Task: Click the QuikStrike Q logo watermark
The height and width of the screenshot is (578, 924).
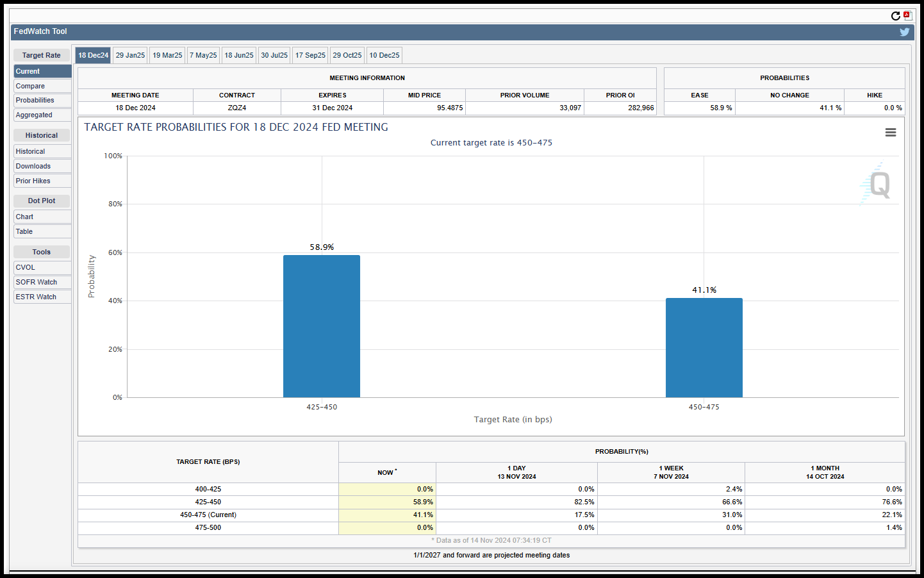Action: coord(876,184)
